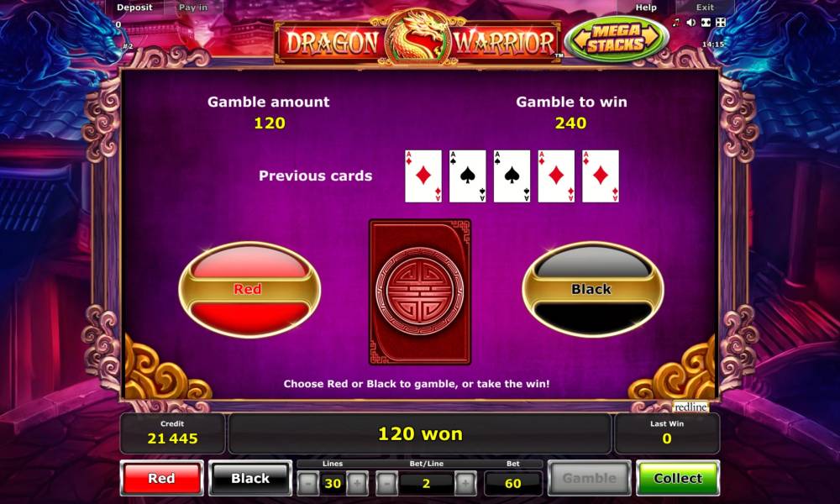Mute the sound speaker icon

[691, 23]
